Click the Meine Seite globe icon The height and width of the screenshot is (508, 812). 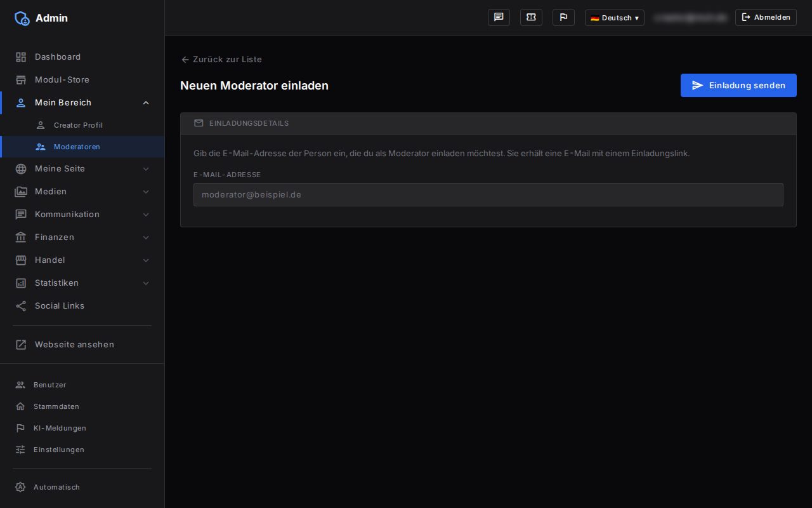coord(21,169)
